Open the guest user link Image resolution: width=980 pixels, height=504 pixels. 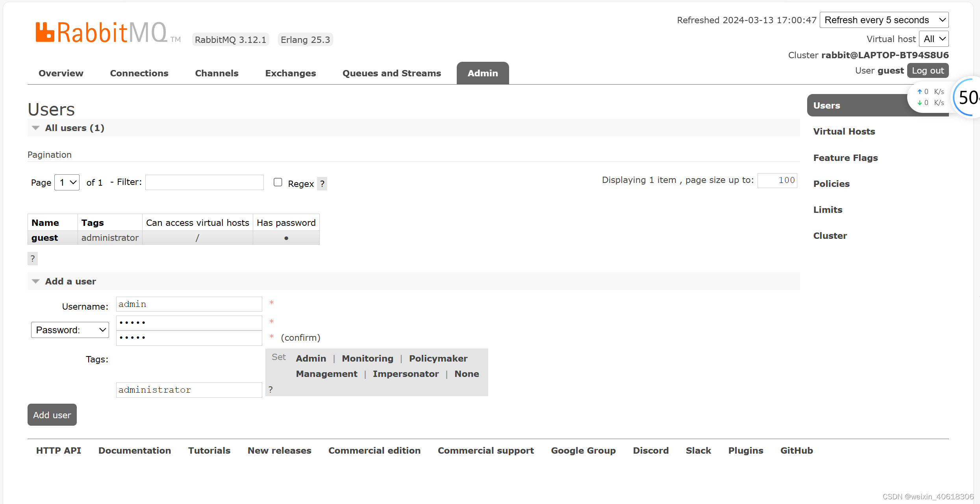point(44,238)
